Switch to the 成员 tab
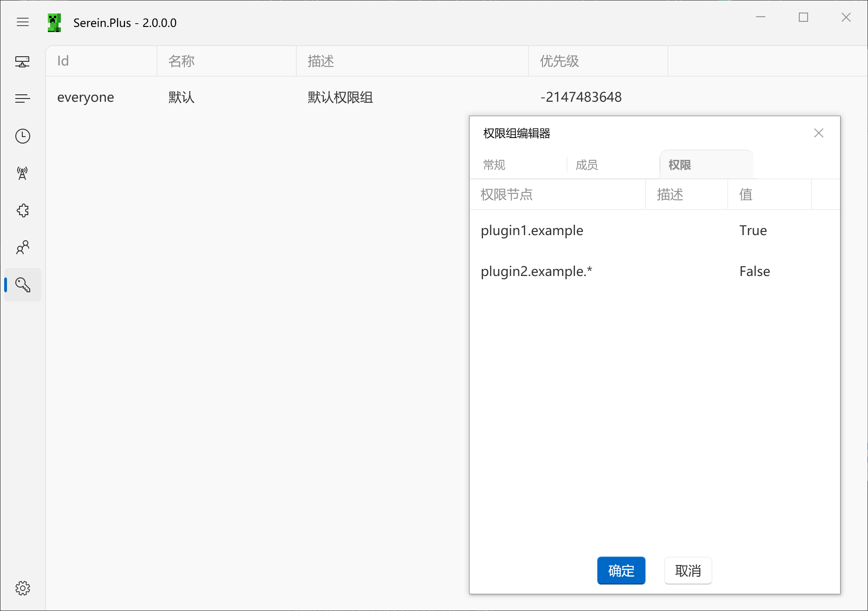868x611 pixels. (613, 165)
